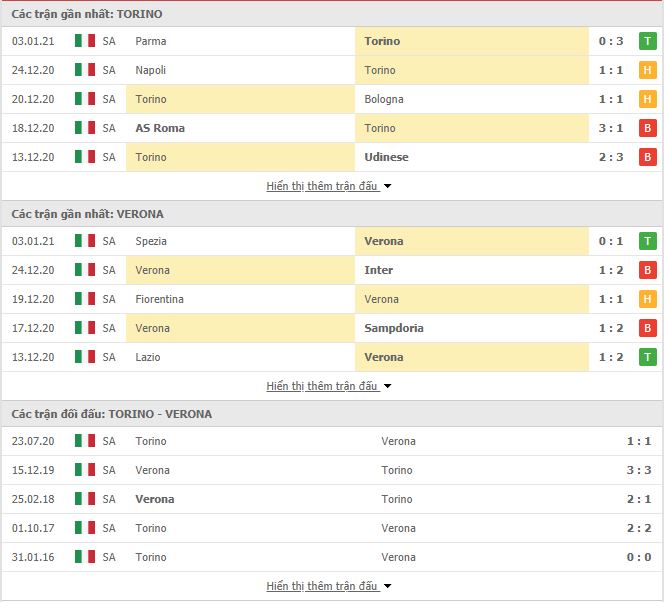Open the Torino vs Bologna 1:1 match

[x=332, y=99]
